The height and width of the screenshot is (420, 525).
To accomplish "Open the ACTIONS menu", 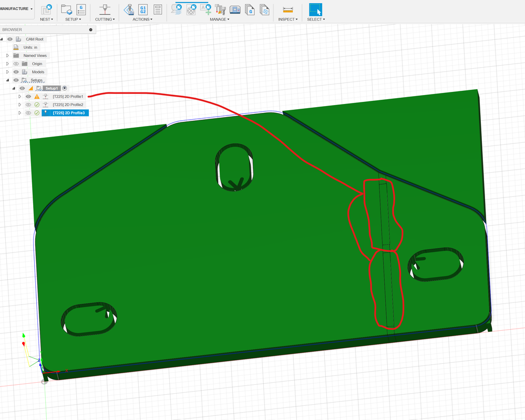I will tap(142, 19).
